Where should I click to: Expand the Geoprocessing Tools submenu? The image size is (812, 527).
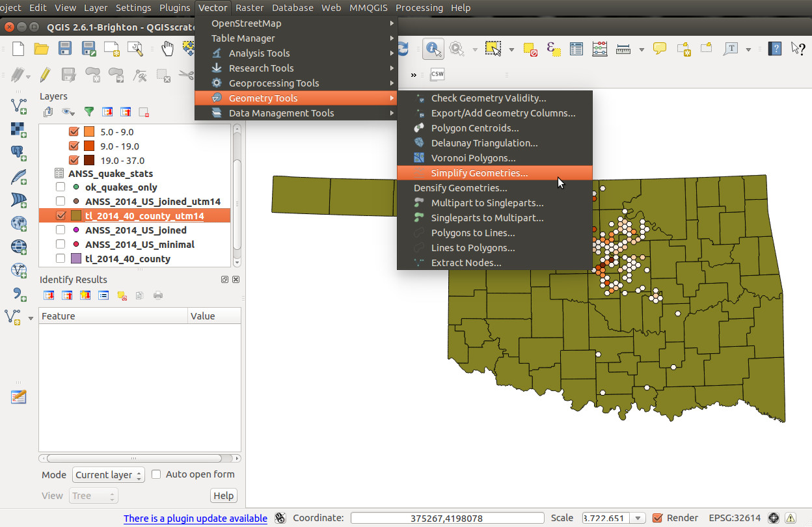pos(296,83)
